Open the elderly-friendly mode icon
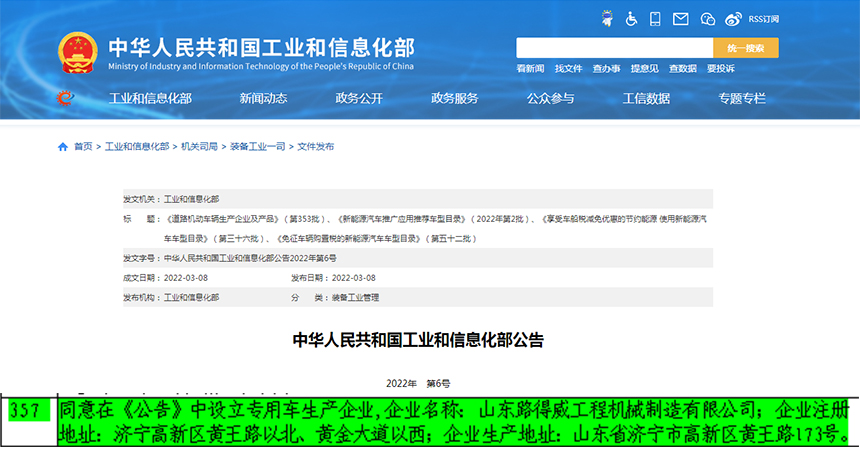The width and height of the screenshot is (860, 458). [607, 19]
